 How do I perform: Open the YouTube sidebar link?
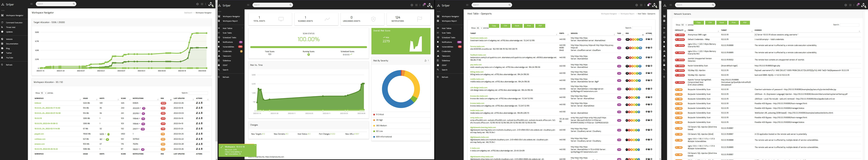[x=9, y=58]
